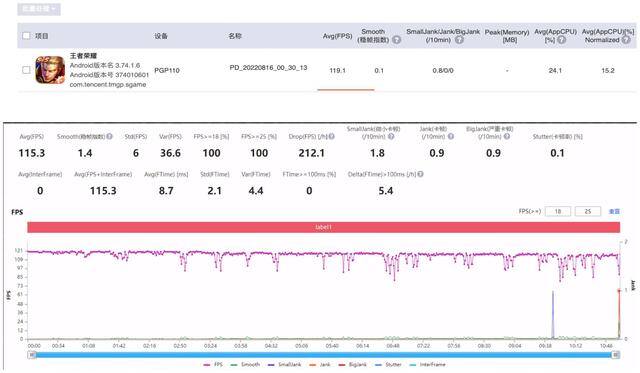
Task: Open help icon next to Drop(FPS) [/h]
Action: coord(332,137)
